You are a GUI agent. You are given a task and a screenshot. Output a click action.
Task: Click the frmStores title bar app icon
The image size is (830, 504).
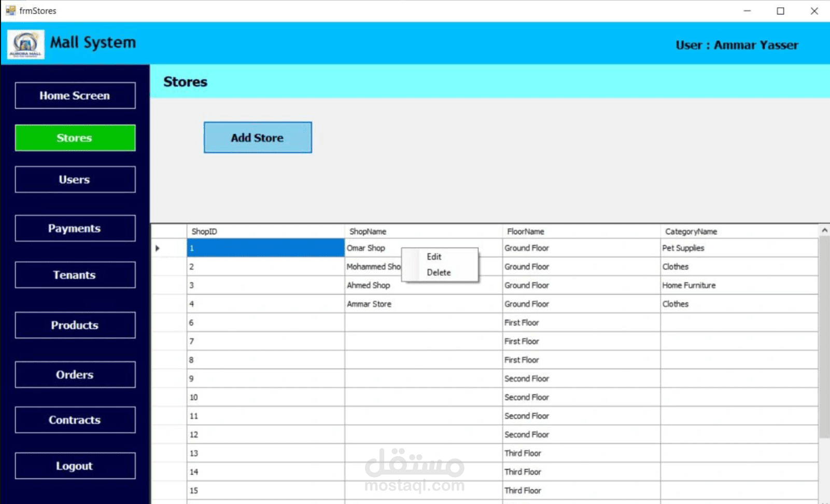click(10, 10)
